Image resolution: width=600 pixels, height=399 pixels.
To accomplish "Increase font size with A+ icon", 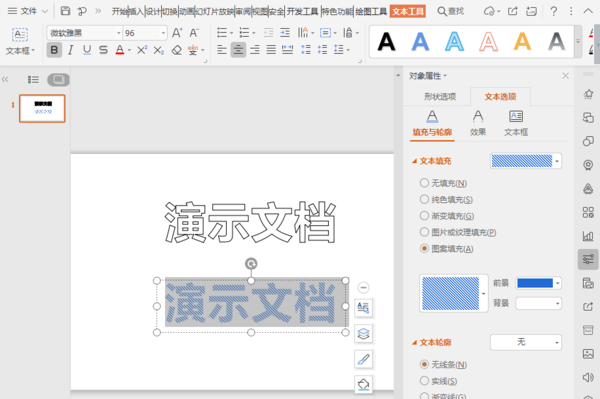I will tap(177, 33).
